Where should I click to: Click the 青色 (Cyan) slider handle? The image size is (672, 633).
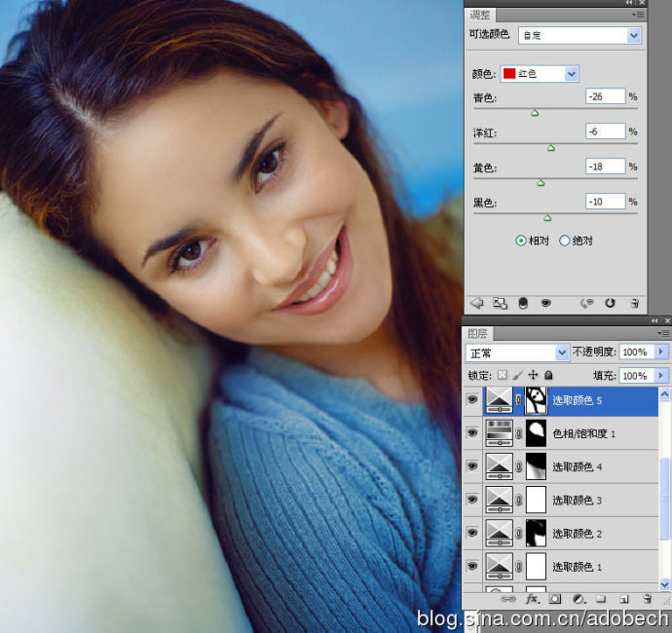(x=534, y=113)
